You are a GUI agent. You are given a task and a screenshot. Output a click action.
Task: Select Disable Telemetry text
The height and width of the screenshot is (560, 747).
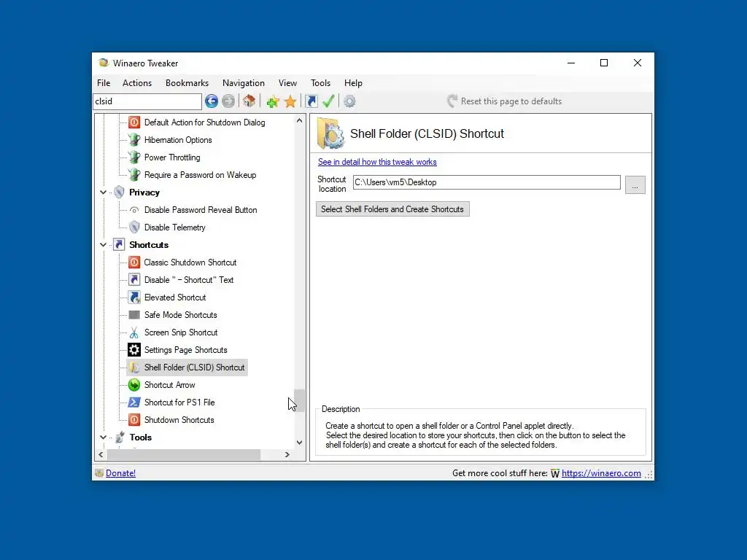point(175,227)
